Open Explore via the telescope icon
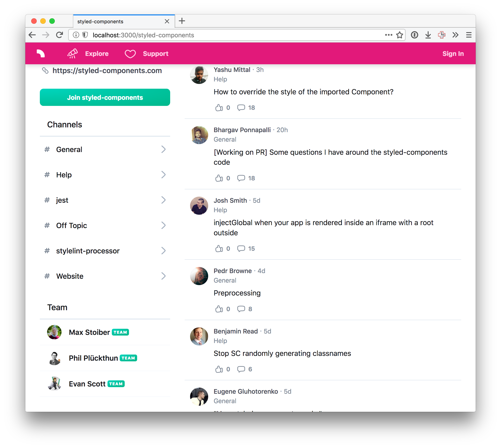 [73, 53]
